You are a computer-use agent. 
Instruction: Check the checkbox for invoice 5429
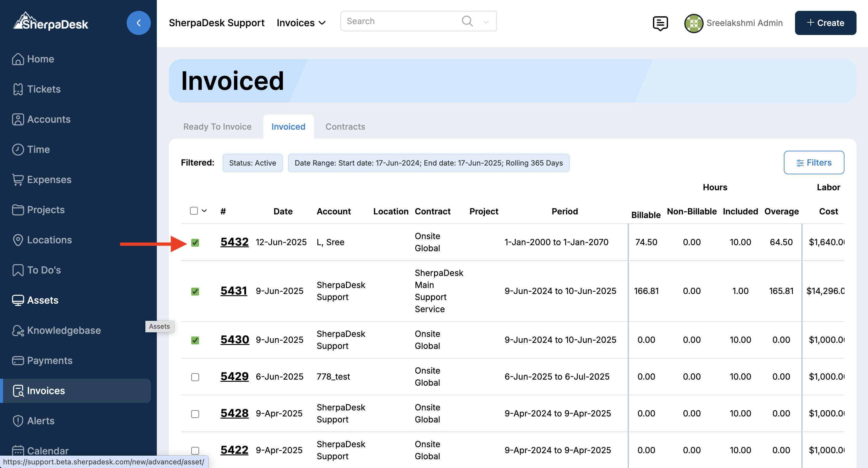(195, 377)
